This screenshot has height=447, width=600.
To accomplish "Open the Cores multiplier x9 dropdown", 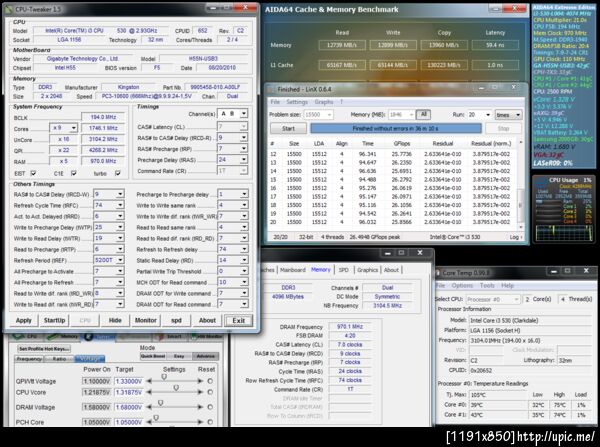I will pyautogui.click(x=63, y=128).
